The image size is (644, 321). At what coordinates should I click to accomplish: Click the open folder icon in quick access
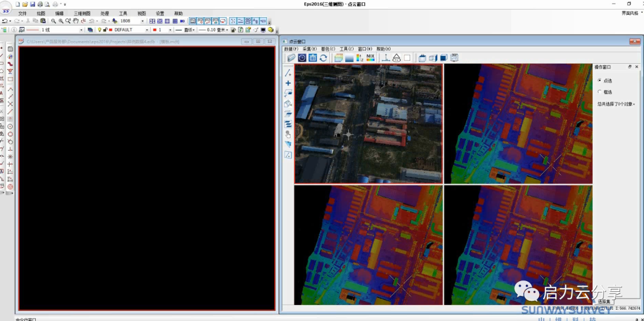[24, 4]
